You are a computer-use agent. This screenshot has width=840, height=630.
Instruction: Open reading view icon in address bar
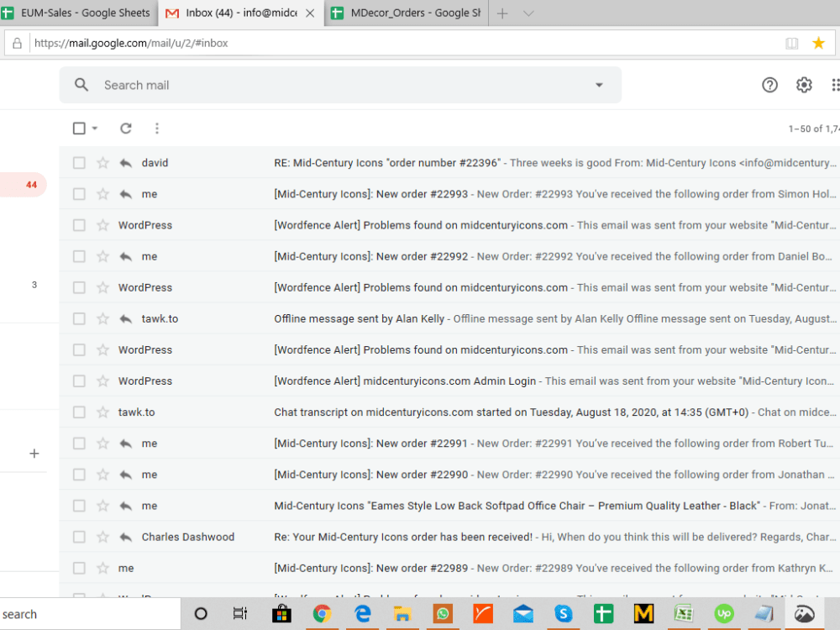tap(791, 44)
